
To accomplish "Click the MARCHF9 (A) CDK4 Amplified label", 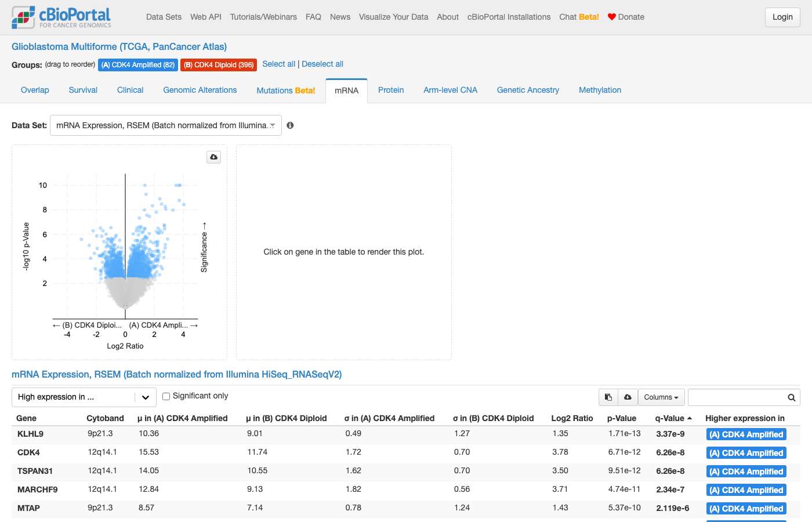I will click(x=746, y=490).
